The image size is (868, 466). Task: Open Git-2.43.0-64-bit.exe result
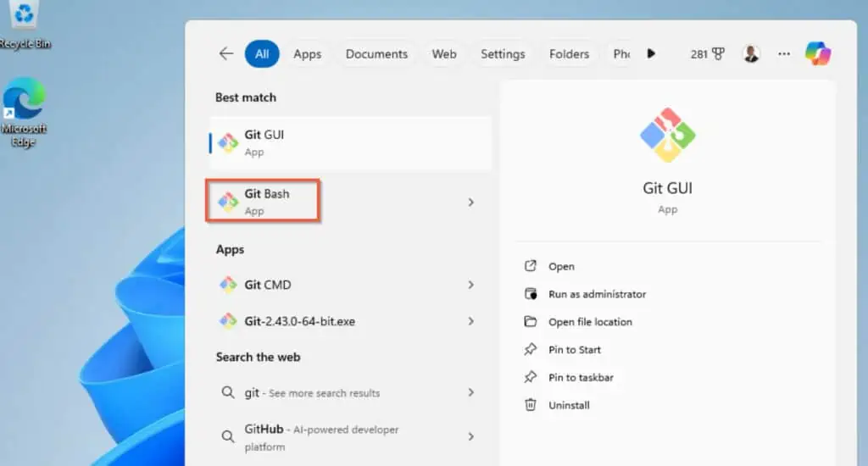pos(350,321)
